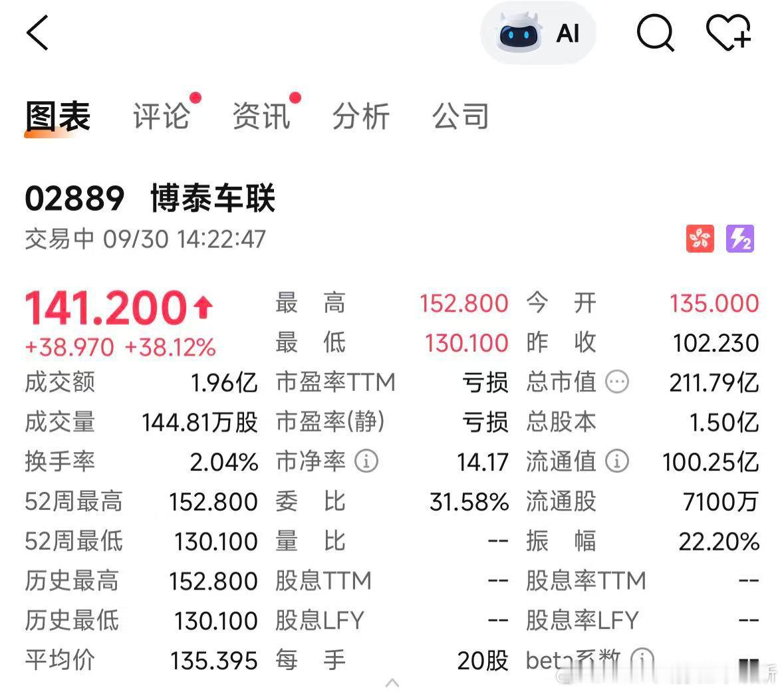Screen dimensions: 784x692
Task: Tap the 股息率LFY label
Action: tap(583, 620)
